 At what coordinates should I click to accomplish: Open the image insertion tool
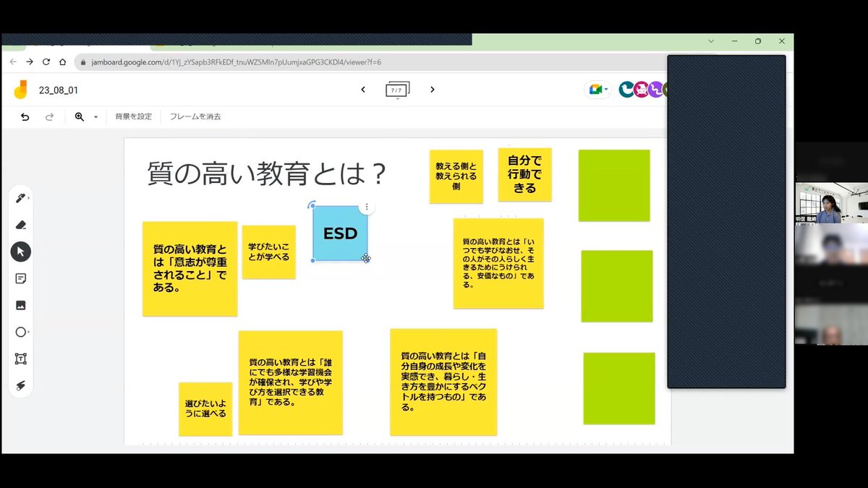point(21,304)
